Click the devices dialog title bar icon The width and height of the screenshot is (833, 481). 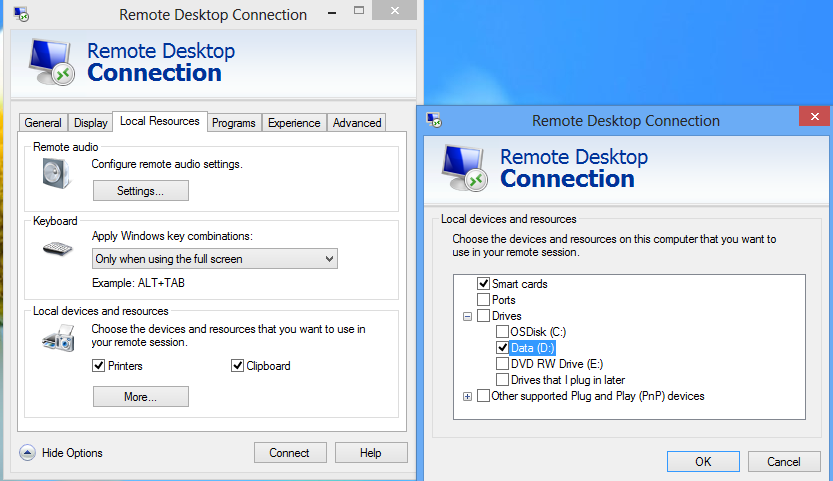point(436,120)
